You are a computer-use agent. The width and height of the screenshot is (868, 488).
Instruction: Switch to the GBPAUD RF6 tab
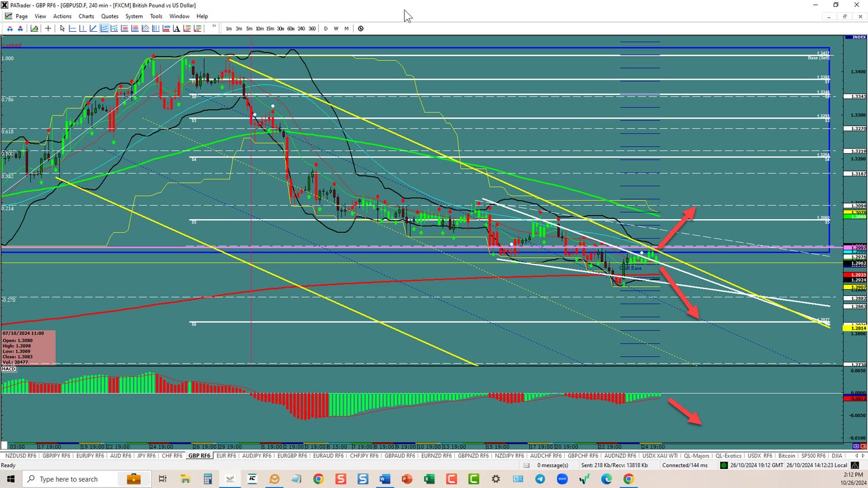[400, 456]
